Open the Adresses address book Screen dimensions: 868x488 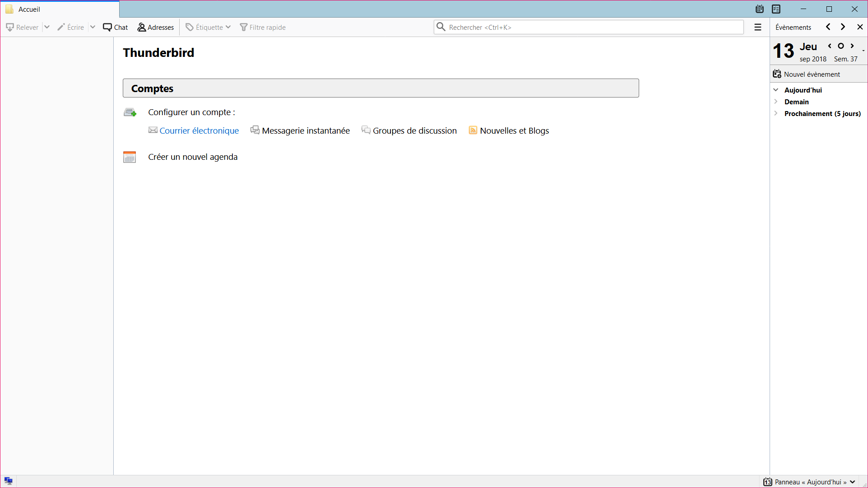[x=156, y=28]
